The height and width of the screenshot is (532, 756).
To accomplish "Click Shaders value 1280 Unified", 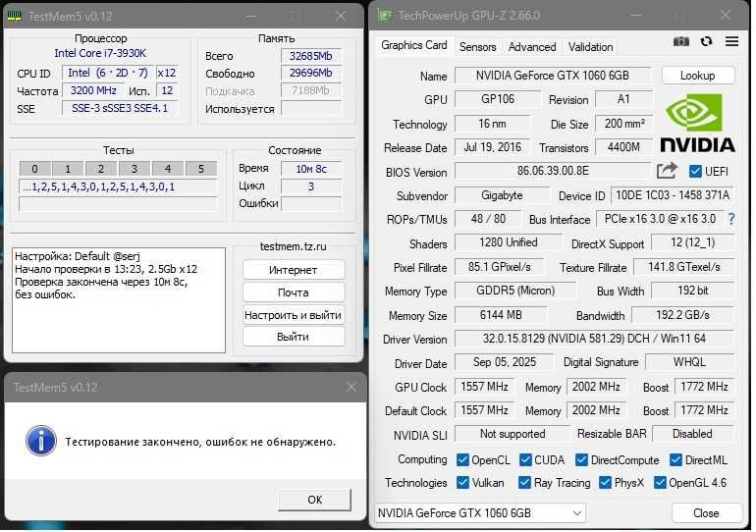I will [509, 242].
